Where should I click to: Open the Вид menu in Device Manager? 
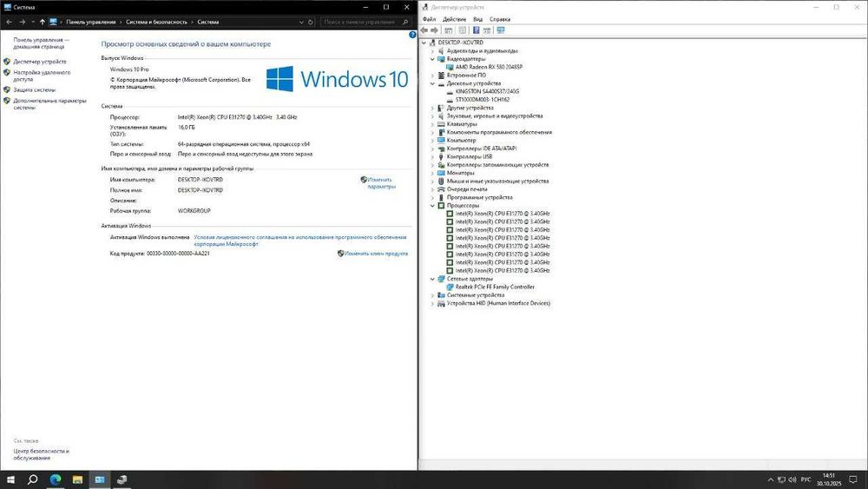pos(477,19)
